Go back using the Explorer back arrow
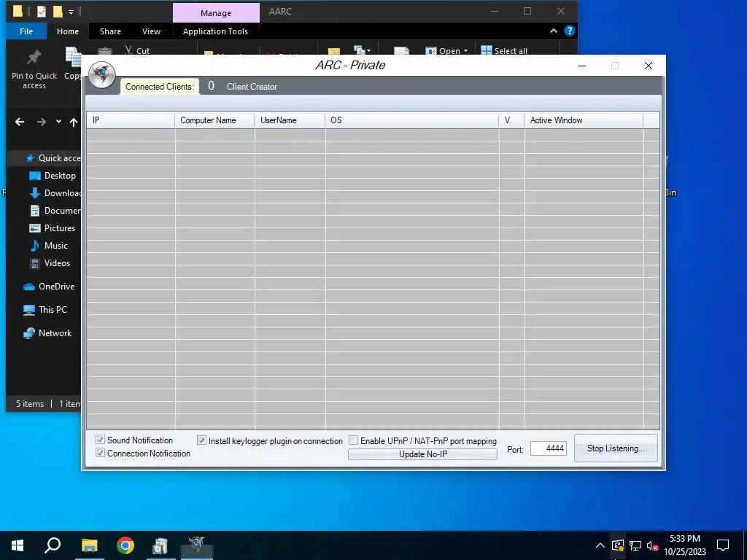Viewport: 747px width, 560px height. pyautogui.click(x=20, y=122)
